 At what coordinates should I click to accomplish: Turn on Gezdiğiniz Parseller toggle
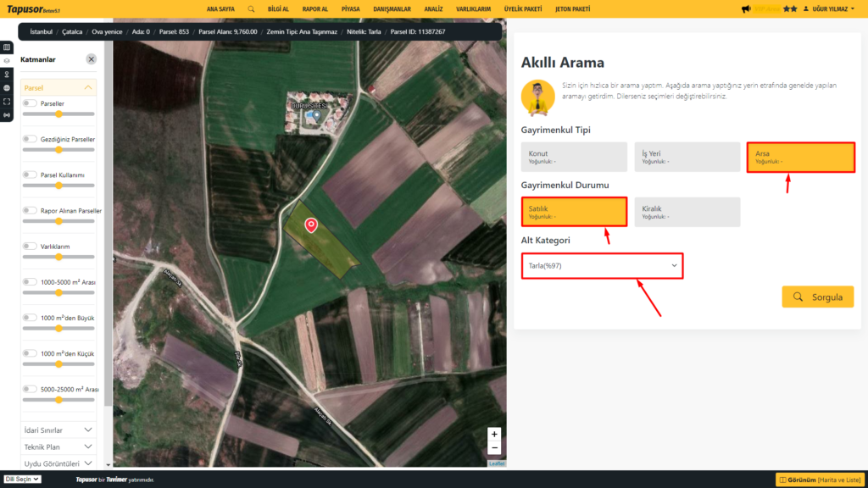[x=30, y=139]
